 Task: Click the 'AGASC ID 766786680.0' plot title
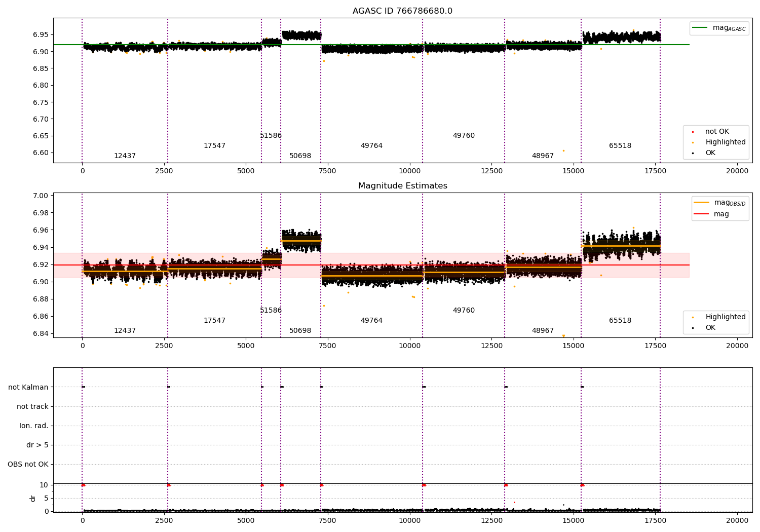click(402, 11)
